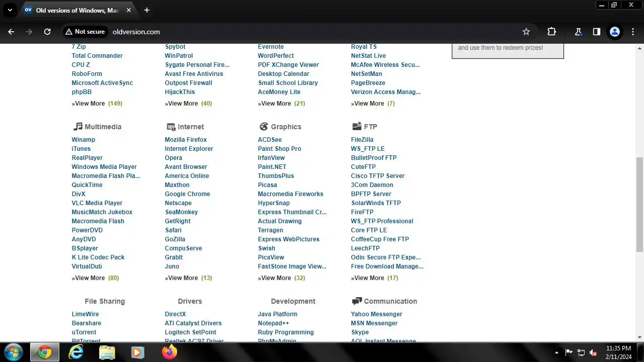Image resolution: width=644 pixels, height=362 pixels.
Task: Open the Internet category heading
Action: [191, 127]
